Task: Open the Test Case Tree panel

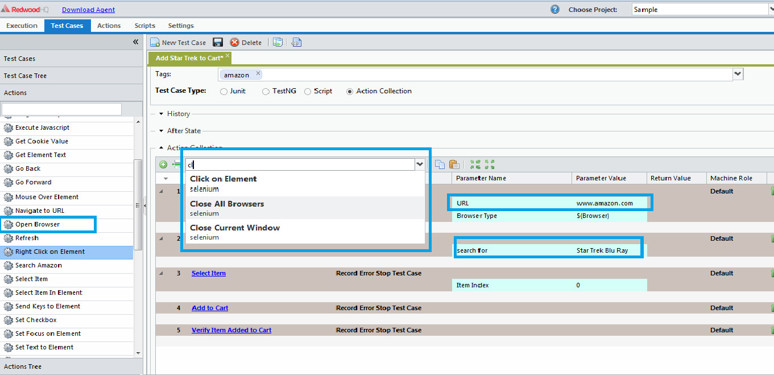Action: click(72, 76)
